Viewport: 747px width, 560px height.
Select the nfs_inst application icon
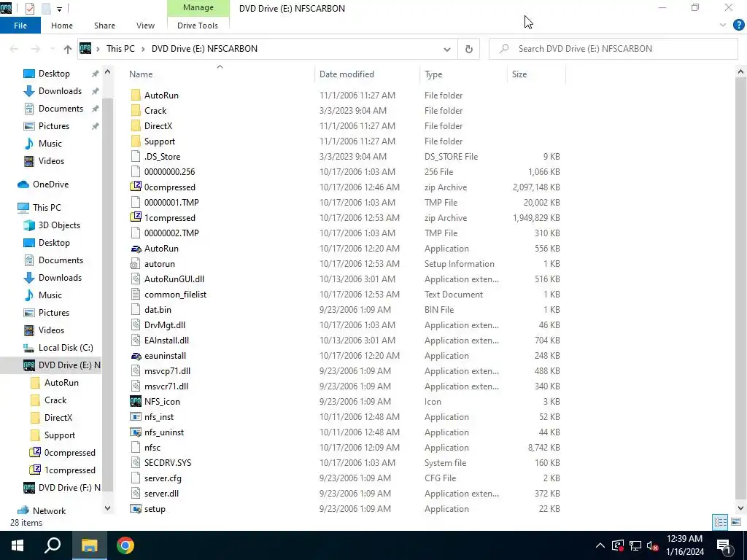[136, 416]
